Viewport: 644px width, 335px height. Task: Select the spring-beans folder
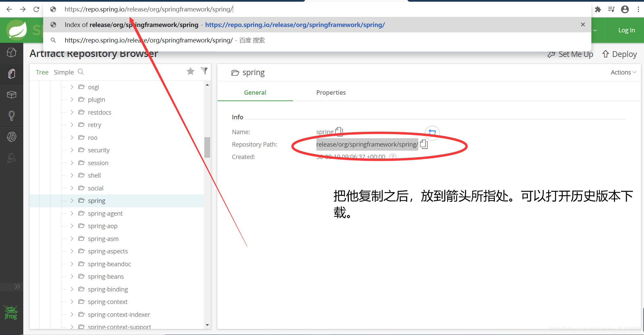pyautogui.click(x=106, y=276)
